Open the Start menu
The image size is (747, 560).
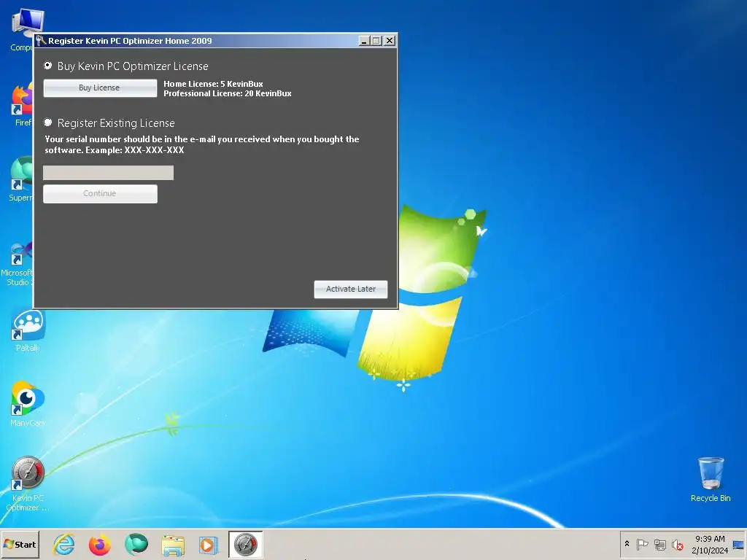click(x=20, y=544)
